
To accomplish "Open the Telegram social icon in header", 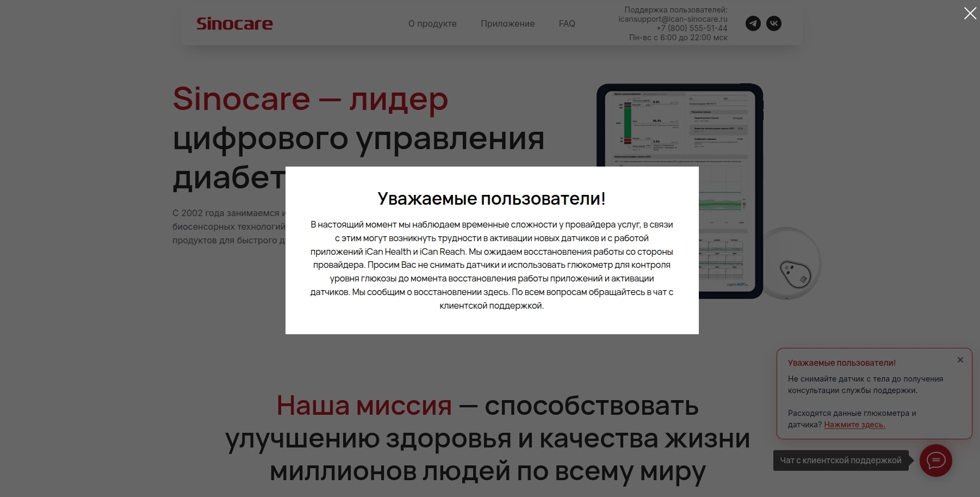I will tap(753, 23).
